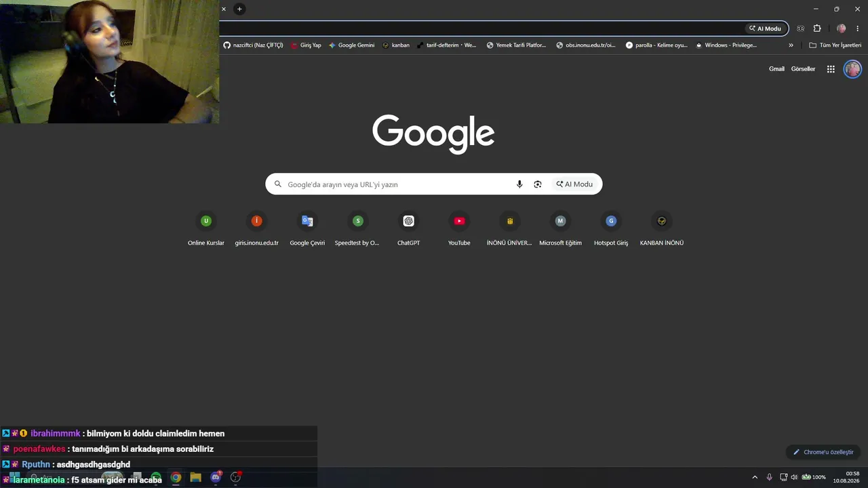This screenshot has width=868, height=488.
Task: Open the tab search icon beside Extensions
Action: click(801, 28)
